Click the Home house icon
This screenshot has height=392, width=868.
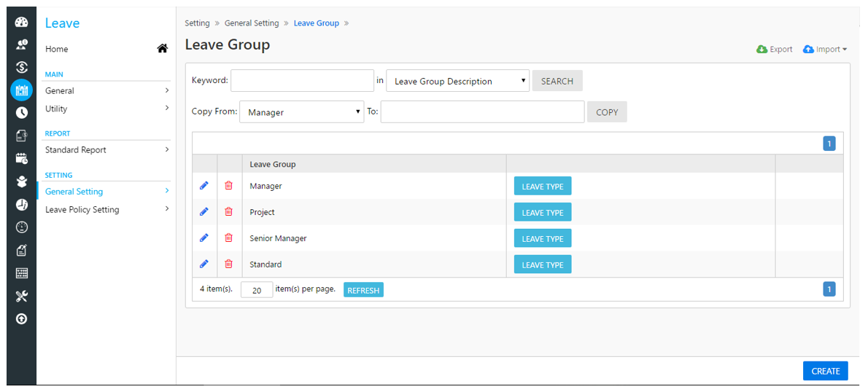(162, 49)
